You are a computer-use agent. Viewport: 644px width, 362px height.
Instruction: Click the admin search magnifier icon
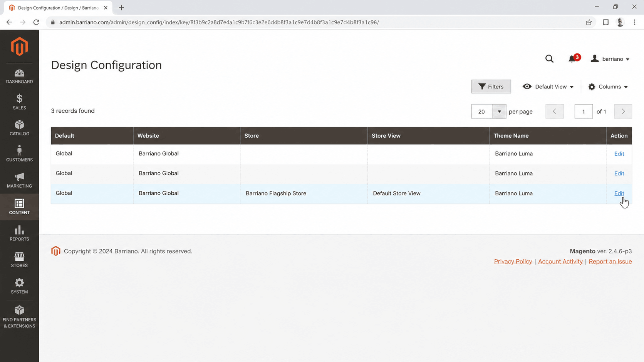click(x=549, y=59)
